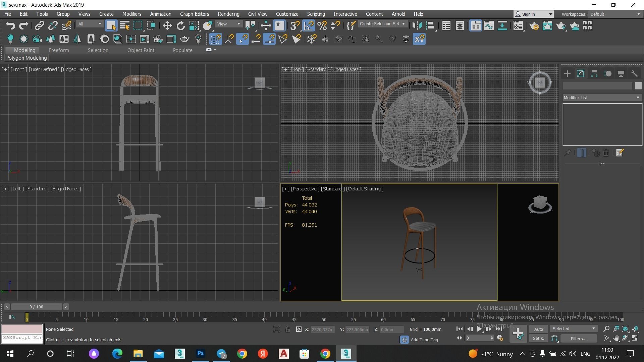
Task: Choose the Select and Rotate tool
Action: point(180,26)
